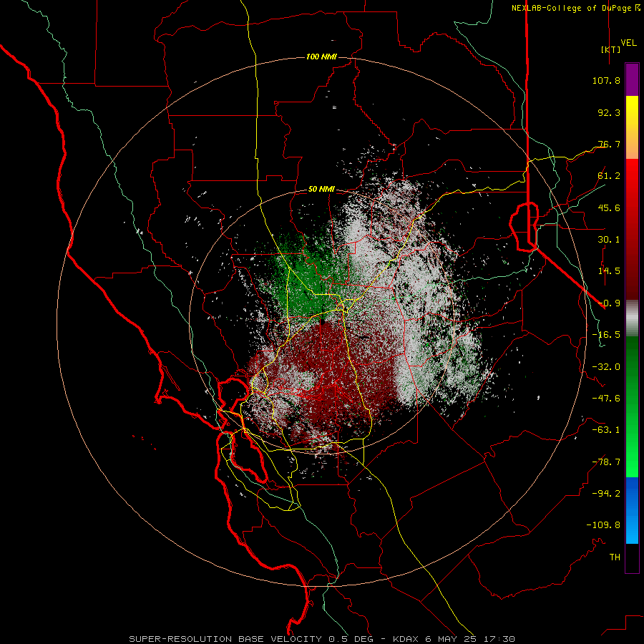Select the 30.1 velocity scale value
Viewport: 644px width, 644px height.
click(x=609, y=240)
